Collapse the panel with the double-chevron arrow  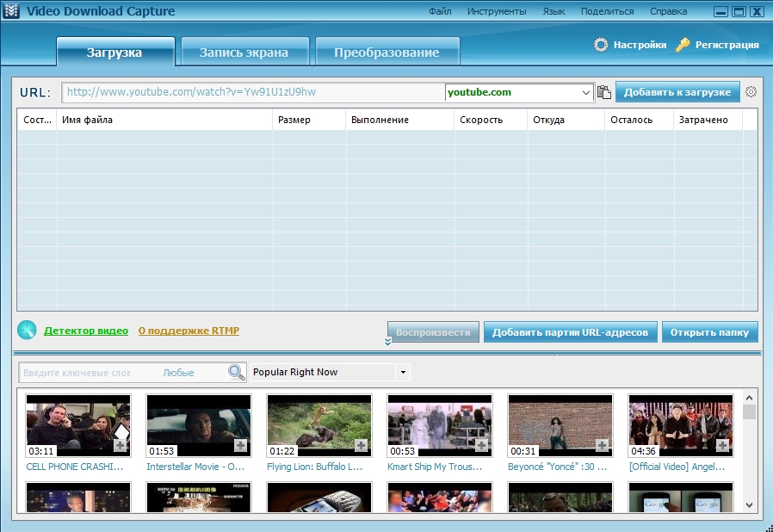coord(388,341)
